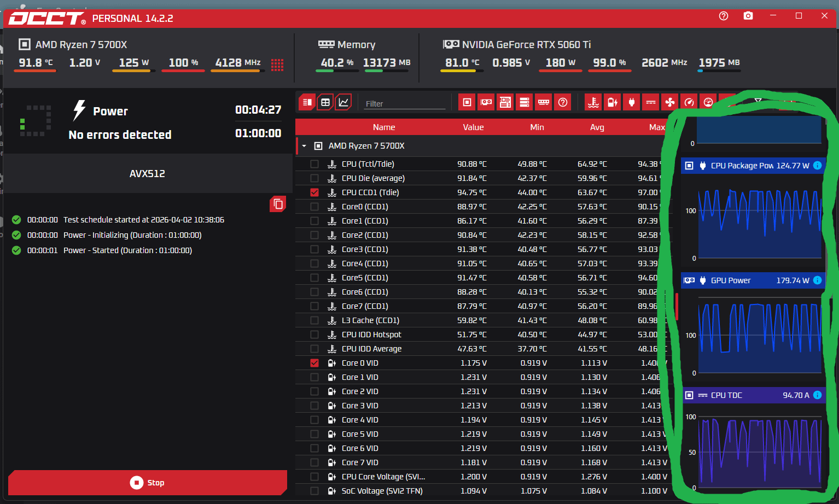This screenshot has width=839, height=504.
Task: Open info for CPU Package Power graph
Action: [817, 166]
